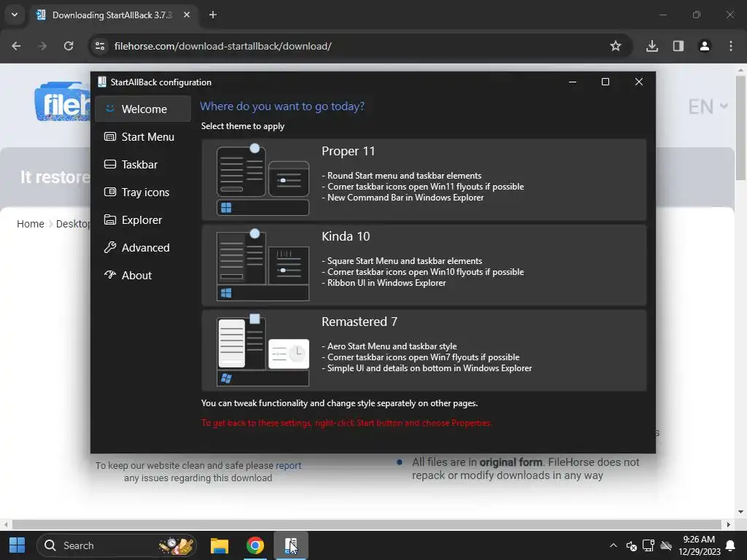Open site information icon in address bar

pyautogui.click(x=100, y=46)
